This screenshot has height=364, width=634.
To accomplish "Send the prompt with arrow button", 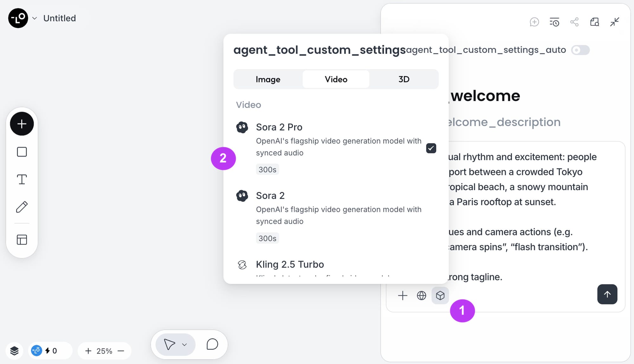I will pyautogui.click(x=607, y=294).
